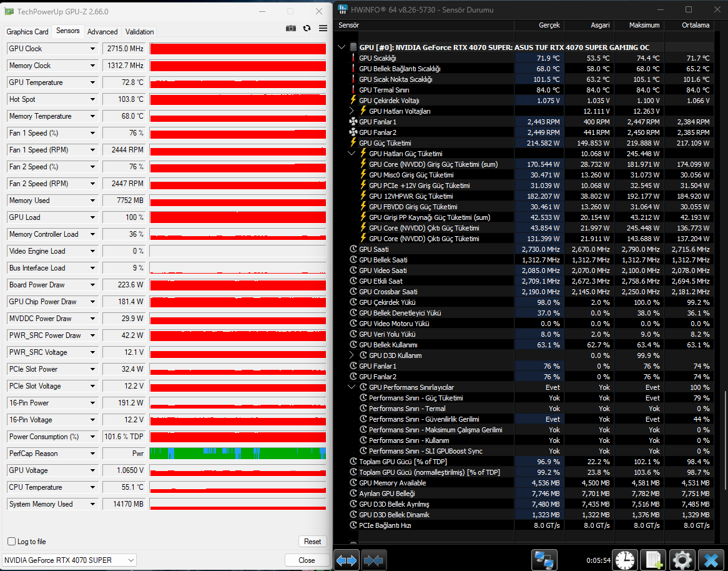The width and height of the screenshot is (728, 571).
Task: Click the Asgari column header
Action: point(589,25)
